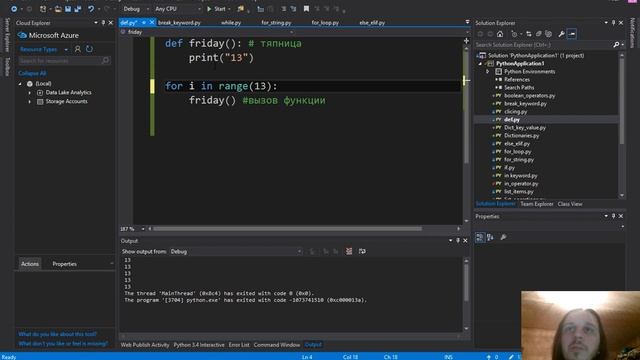Click the search magnifier in Solution Explorer
This screenshot has width=640, height=360.
[x=616, y=45]
